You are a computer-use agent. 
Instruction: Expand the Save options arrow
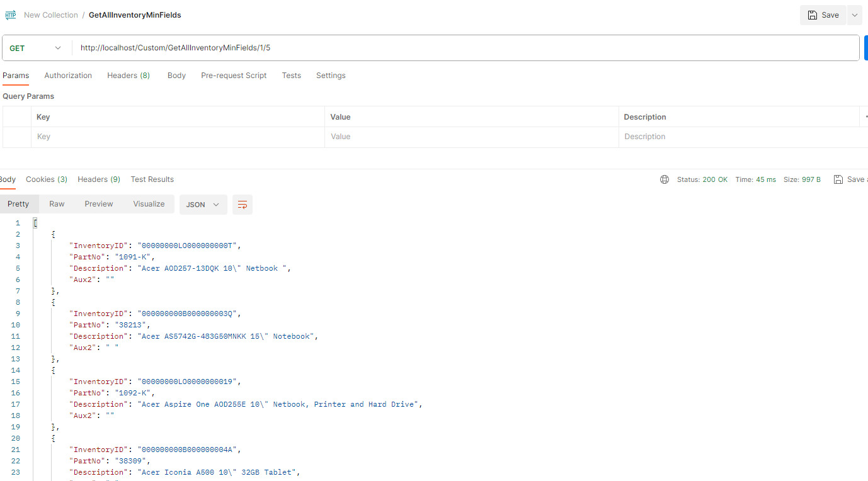pyautogui.click(x=854, y=15)
